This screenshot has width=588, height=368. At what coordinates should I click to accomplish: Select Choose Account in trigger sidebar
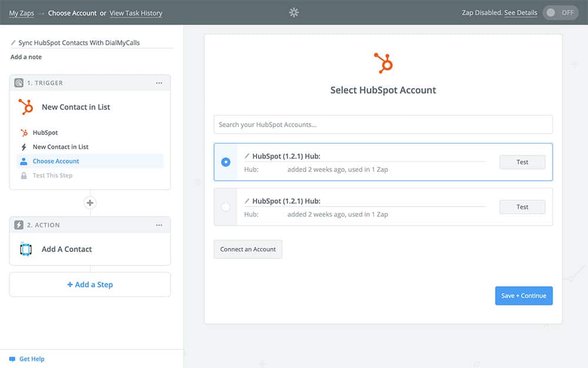click(56, 161)
